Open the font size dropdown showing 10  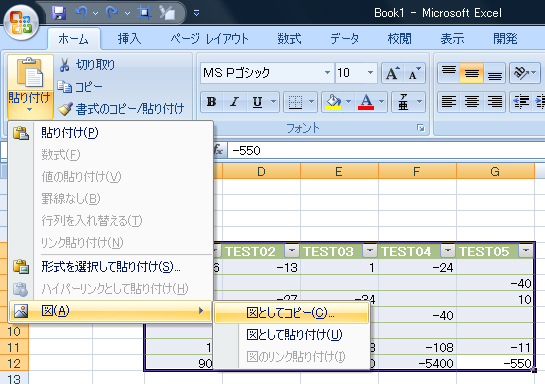[x=371, y=73]
